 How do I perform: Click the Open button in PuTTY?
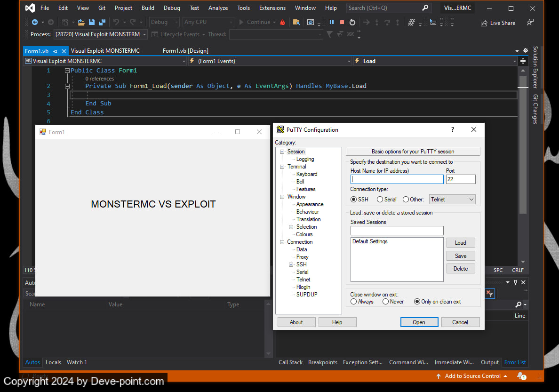[419, 322]
